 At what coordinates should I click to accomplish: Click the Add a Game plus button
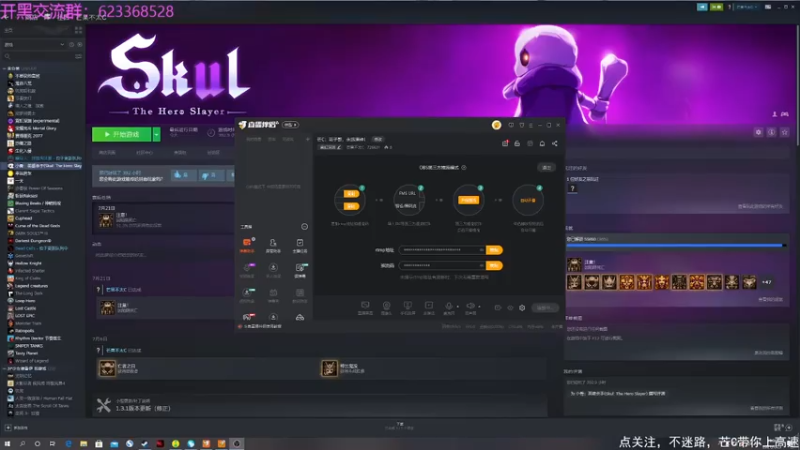pos(8,428)
